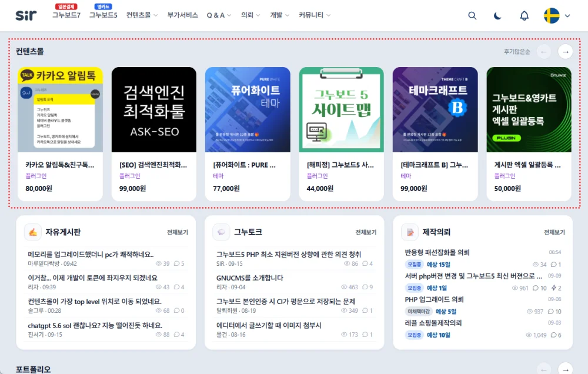Click the 제작의뢰 document icon
This screenshot has width=588, height=374.
point(410,232)
